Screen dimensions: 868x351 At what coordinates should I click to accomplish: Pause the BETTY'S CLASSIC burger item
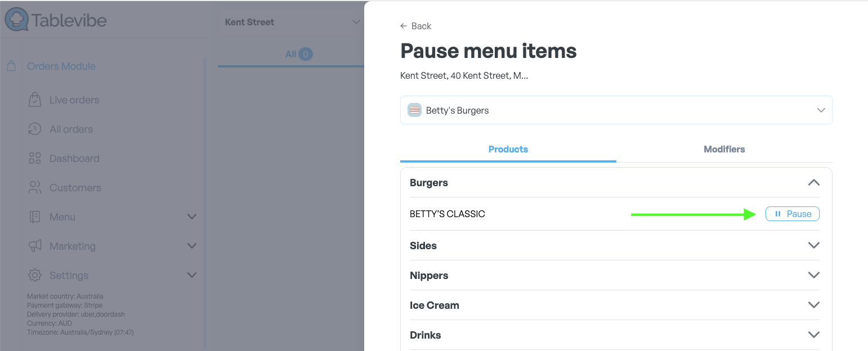(x=792, y=214)
